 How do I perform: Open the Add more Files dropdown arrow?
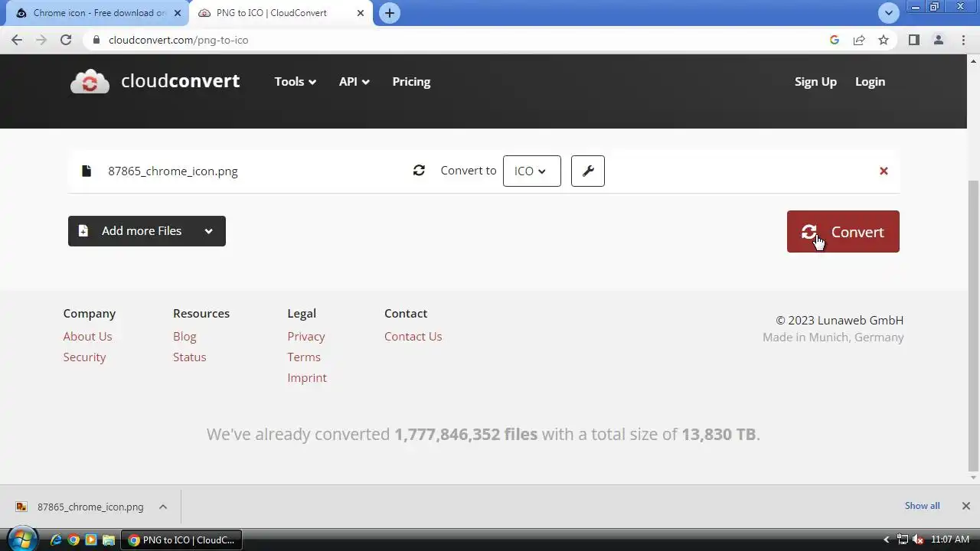click(208, 231)
